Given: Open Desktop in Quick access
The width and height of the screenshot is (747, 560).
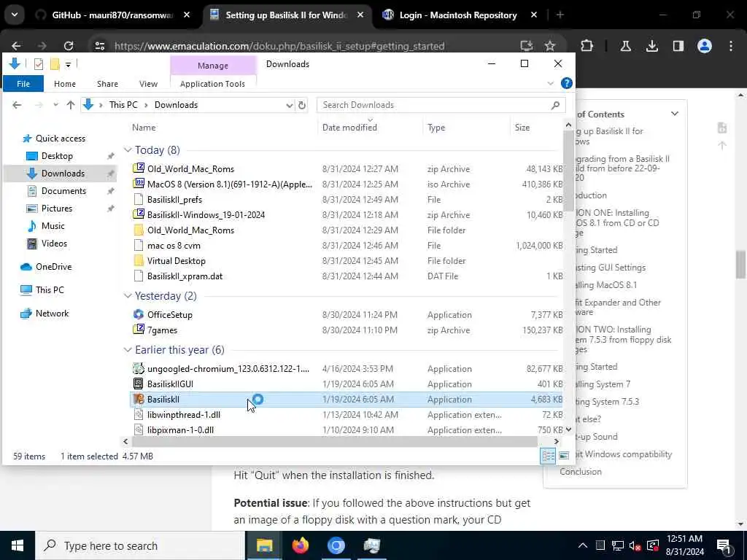Looking at the screenshot, I should click(x=57, y=156).
